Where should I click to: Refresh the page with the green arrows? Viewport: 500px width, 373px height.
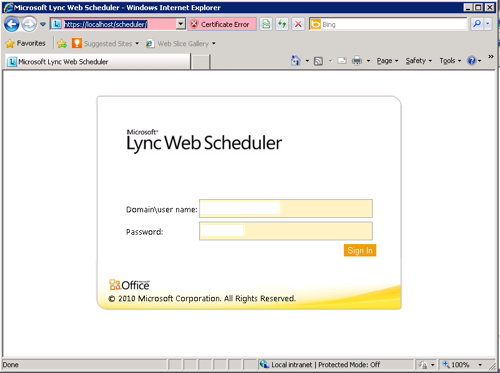[282, 24]
